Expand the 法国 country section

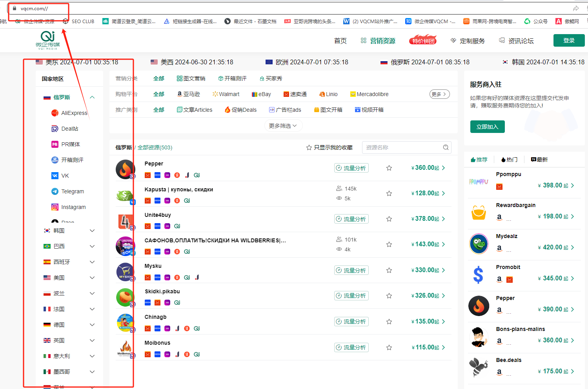coord(92,309)
